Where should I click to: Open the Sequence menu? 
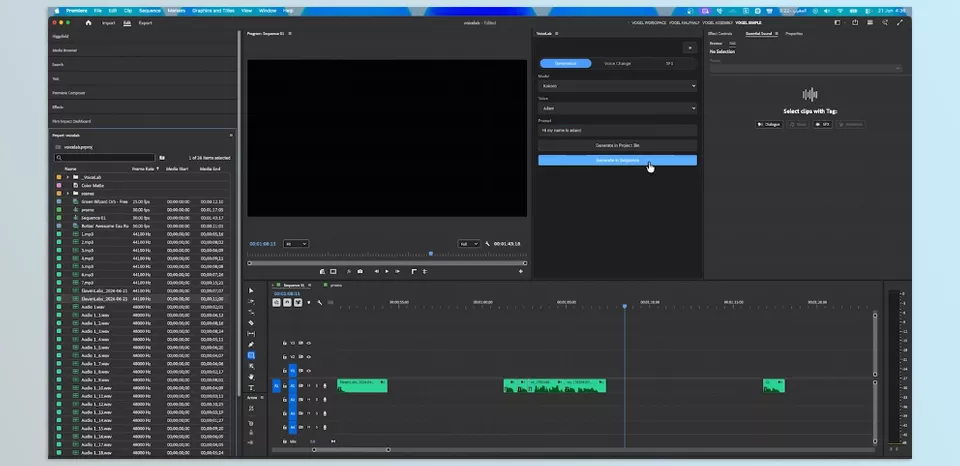149,10
